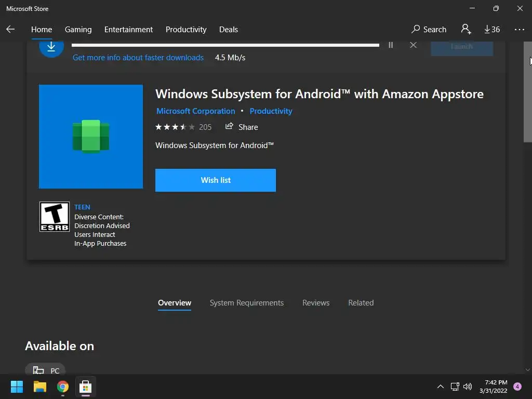Image resolution: width=532 pixels, height=399 pixels.
Task: Open Get more info about faster downloads
Action: pyautogui.click(x=138, y=58)
